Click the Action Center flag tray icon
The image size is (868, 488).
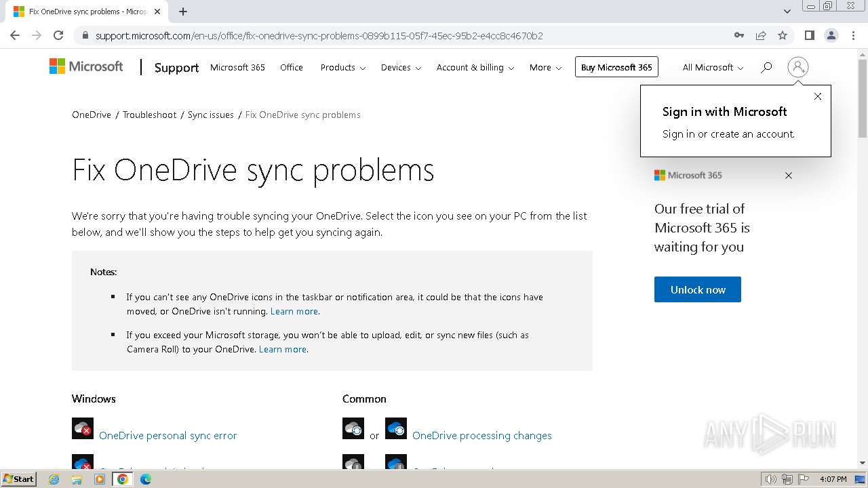[804, 479]
